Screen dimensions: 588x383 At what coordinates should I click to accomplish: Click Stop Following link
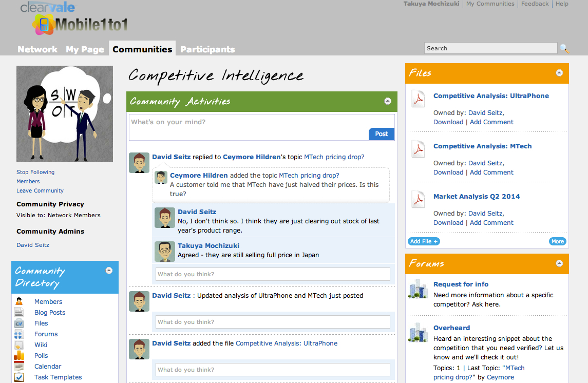[35, 172]
